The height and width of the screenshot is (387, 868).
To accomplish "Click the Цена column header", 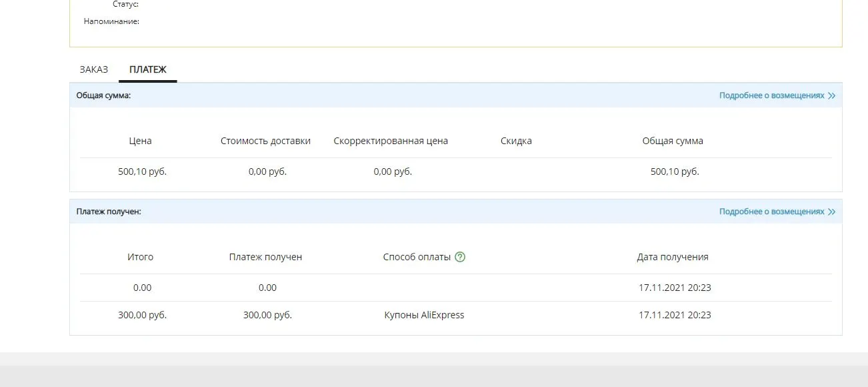I will tap(141, 141).
